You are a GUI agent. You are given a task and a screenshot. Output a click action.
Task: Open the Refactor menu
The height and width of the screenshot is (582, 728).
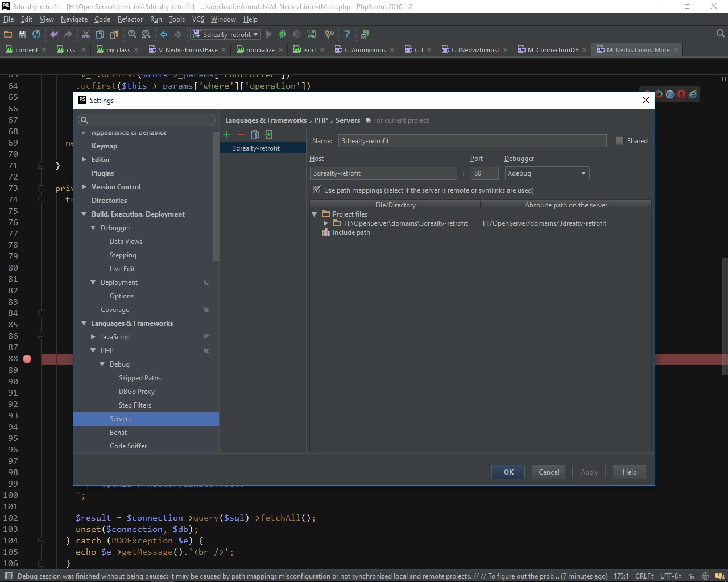(130, 19)
